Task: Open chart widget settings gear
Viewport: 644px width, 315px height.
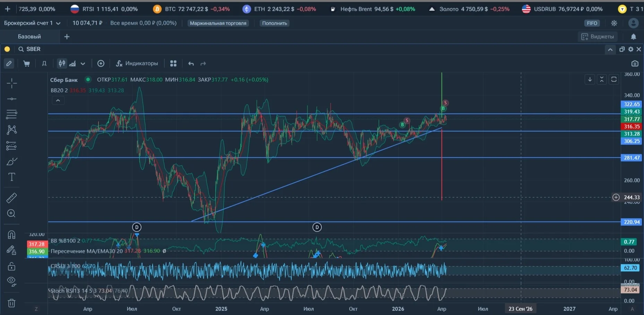Action: tap(630, 49)
